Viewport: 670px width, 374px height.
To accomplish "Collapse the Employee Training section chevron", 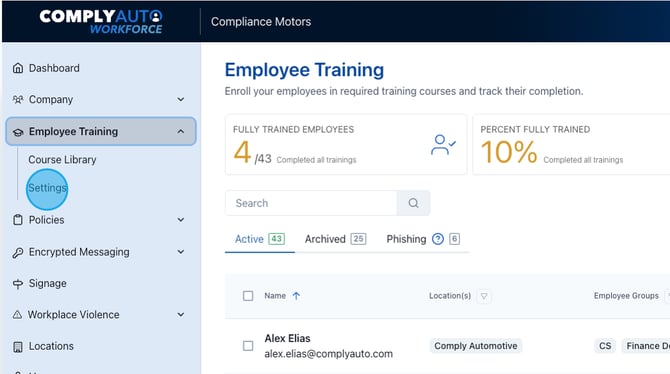I will coord(181,132).
